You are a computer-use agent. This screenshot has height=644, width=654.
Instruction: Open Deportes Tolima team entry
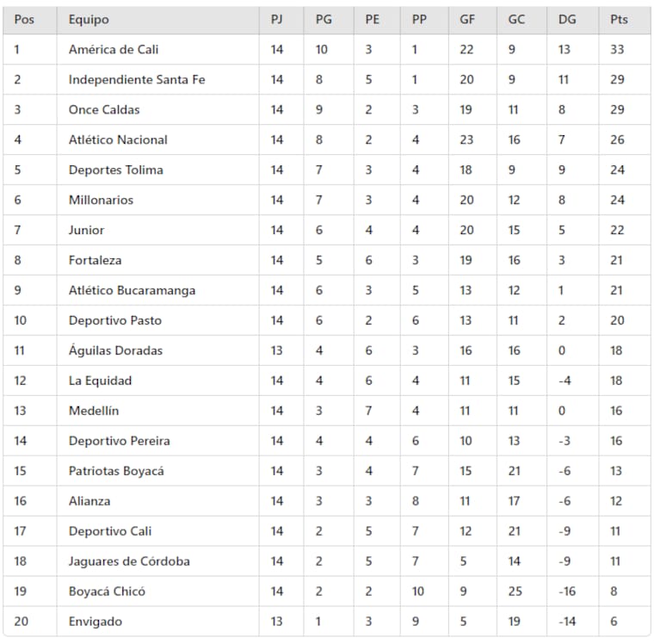[x=115, y=170]
